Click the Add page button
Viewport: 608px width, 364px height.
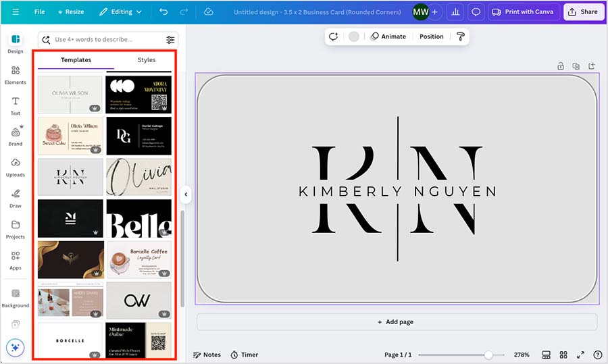point(397,321)
